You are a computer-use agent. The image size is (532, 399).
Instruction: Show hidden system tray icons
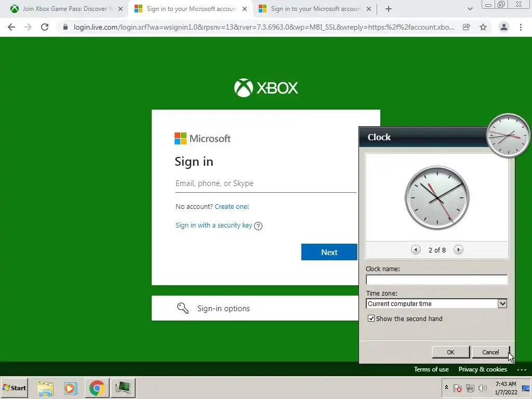[446, 388]
